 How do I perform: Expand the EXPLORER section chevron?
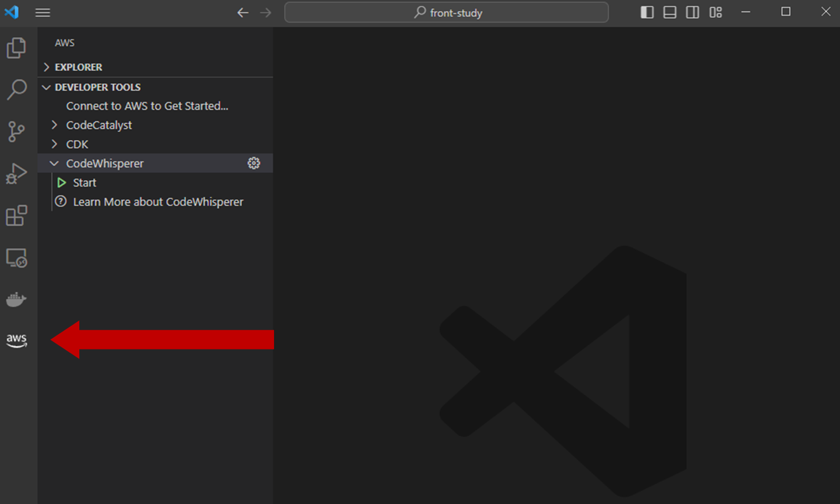point(46,67)
